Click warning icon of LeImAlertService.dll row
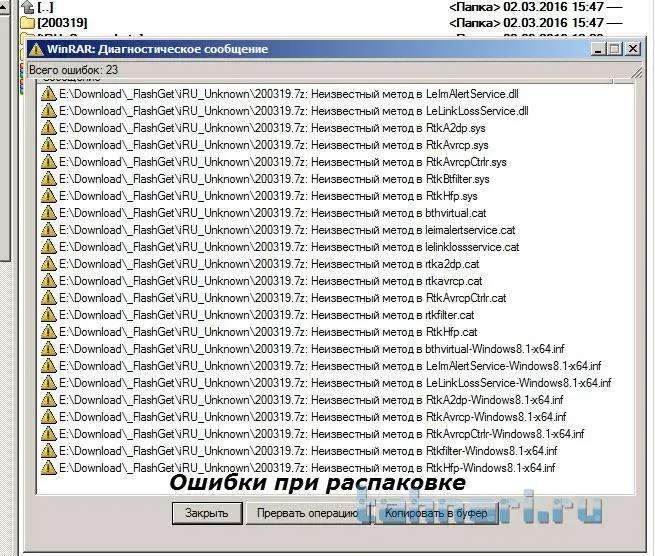The height and width of the screenshot is (556, 655). pos(48,94)
